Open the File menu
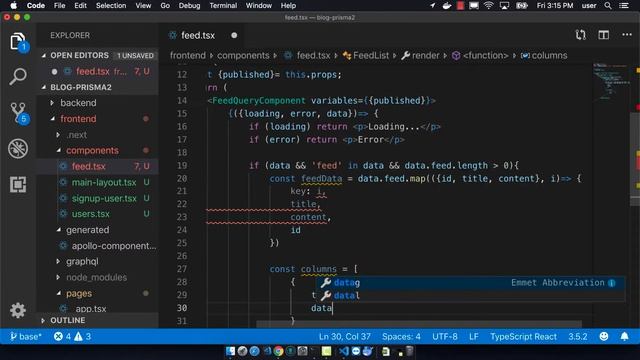 click(60, 6)
